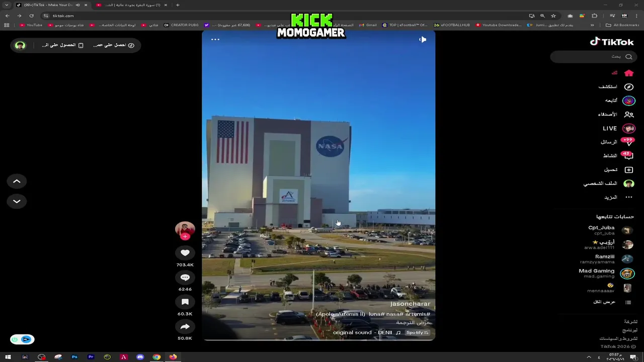
Task: Expand the tab search dropdown arrow
Action: [x=7, y=5]
